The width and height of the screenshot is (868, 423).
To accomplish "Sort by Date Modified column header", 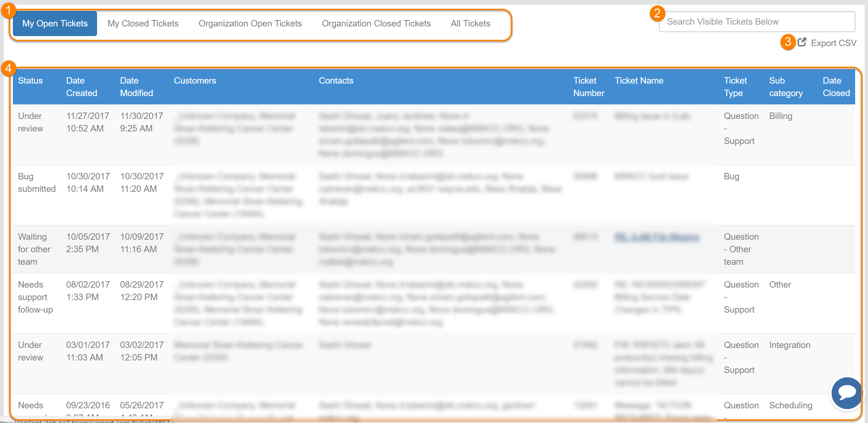I will coord(136,87).
